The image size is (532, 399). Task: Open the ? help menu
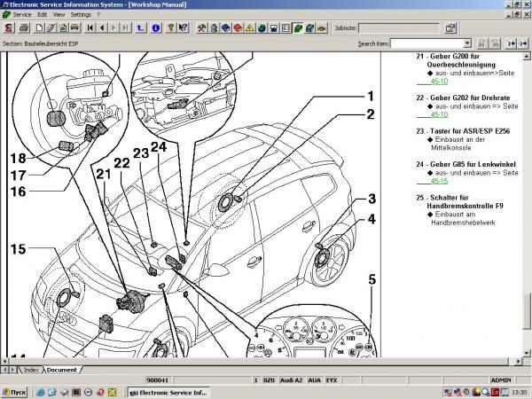click(x=98, y=14)
